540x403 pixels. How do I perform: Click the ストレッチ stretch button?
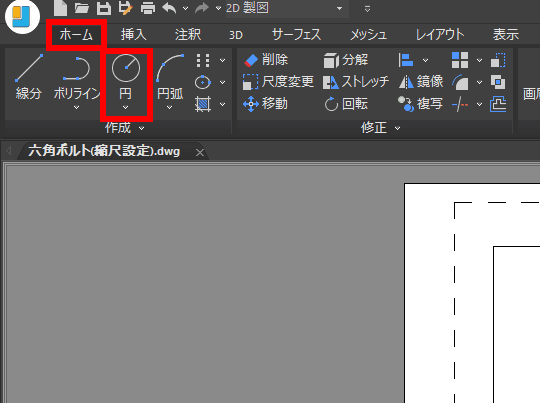tap(356, 82)
